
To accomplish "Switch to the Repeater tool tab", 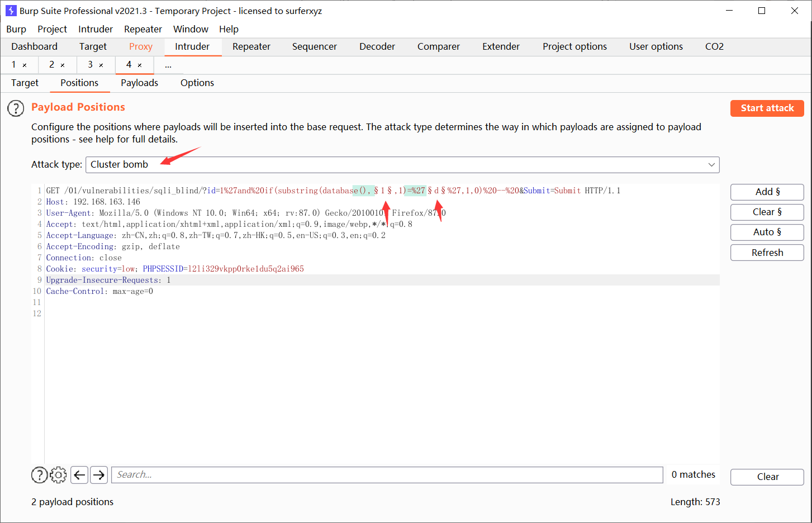I will pos(251,46).
